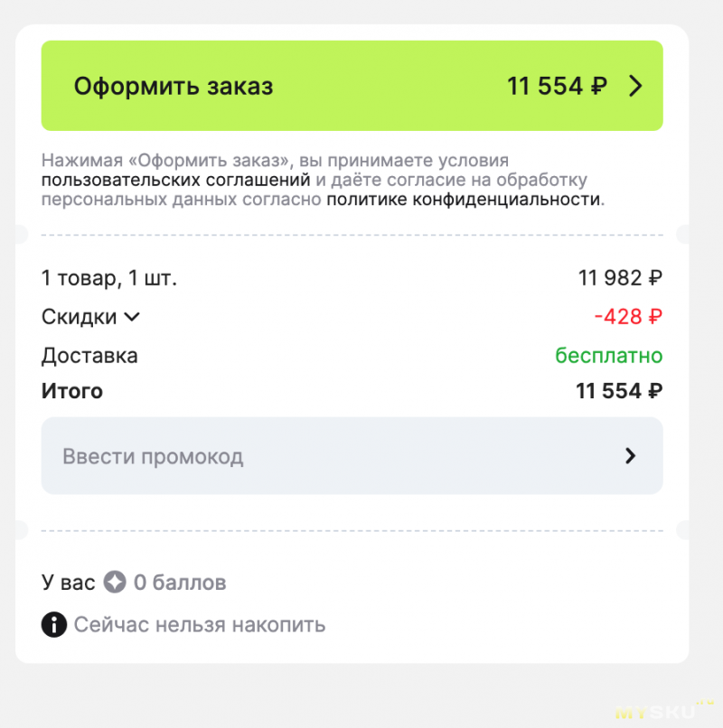Click the bonus points star icon
This screenshot has width=723, height=728.
pyautogui.click(x=114, y=583)
